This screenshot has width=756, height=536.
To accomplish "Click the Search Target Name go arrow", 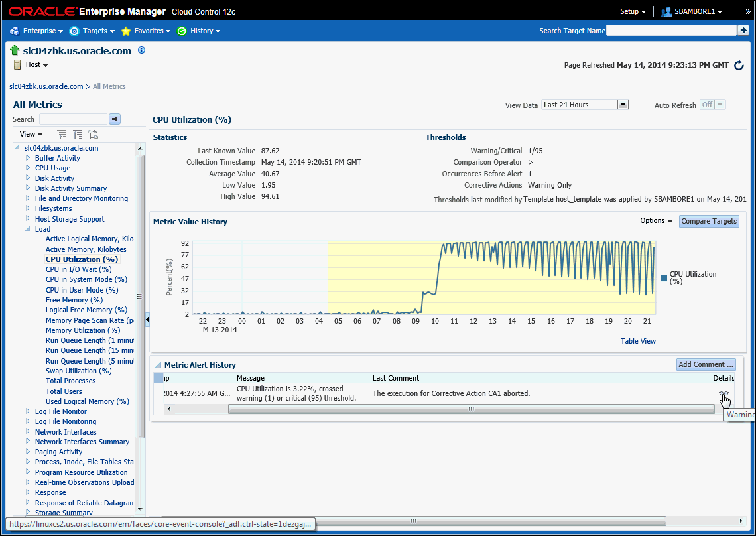I will [743, 31].
